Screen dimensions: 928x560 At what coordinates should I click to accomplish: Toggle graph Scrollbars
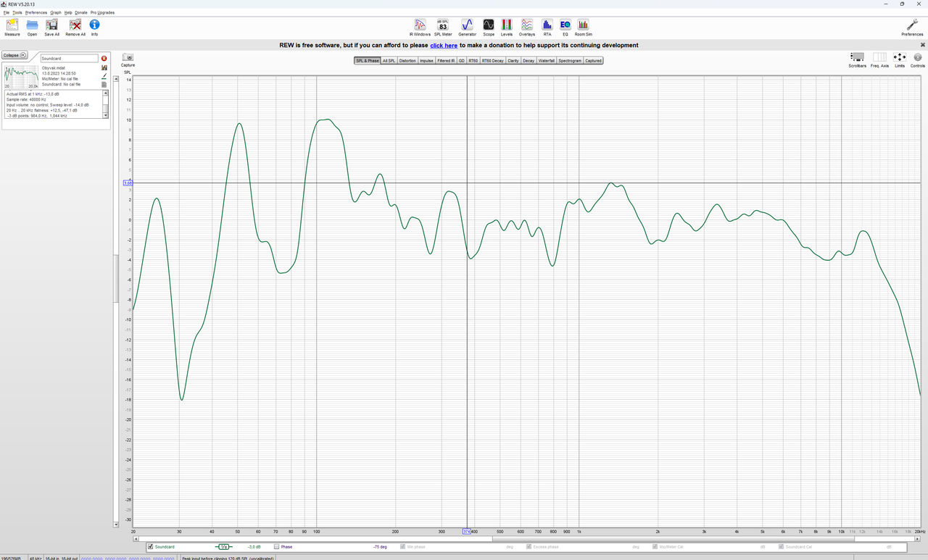pos(858,59)
